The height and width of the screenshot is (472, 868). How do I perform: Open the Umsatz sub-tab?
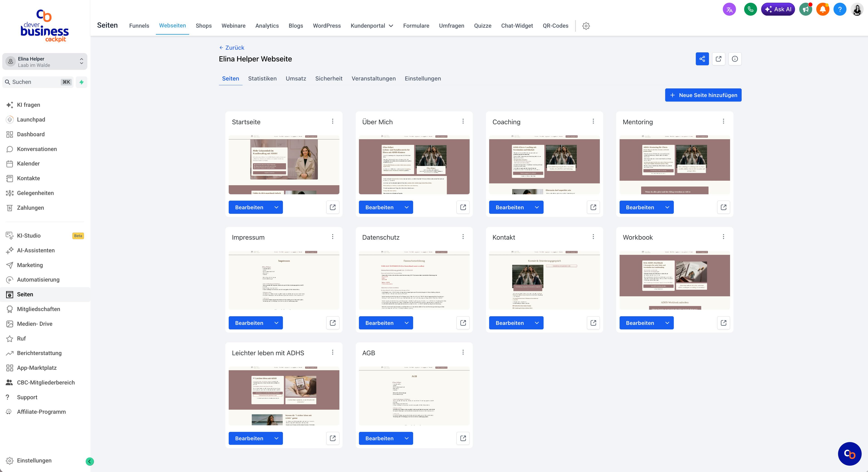(x=296, y=78)
